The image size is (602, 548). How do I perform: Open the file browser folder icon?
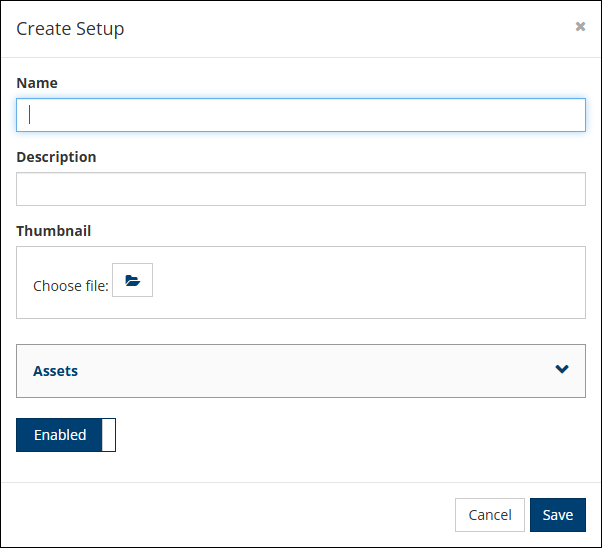pyautogui.click(x=132, y=281)
